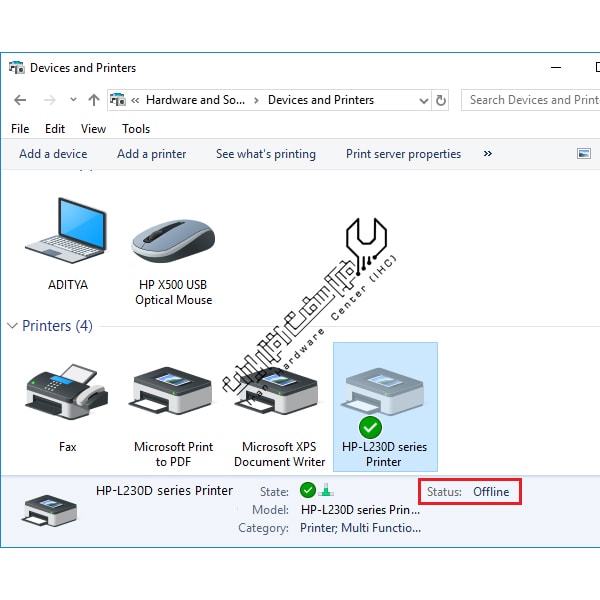This screenshot has width=600, height=600.
Task: Go up one level with the up arrow
Action: click(x=94, y=100)
